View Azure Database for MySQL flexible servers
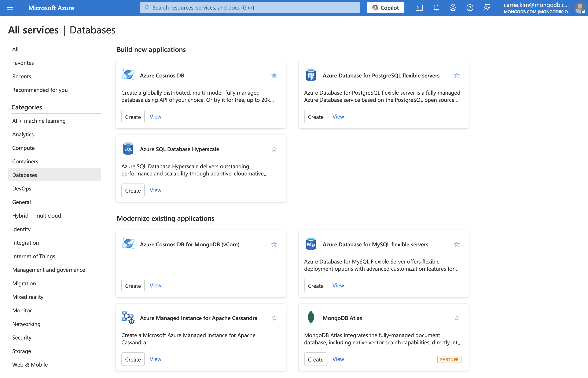This screenshot has width=588, height=378. (338, 286)
